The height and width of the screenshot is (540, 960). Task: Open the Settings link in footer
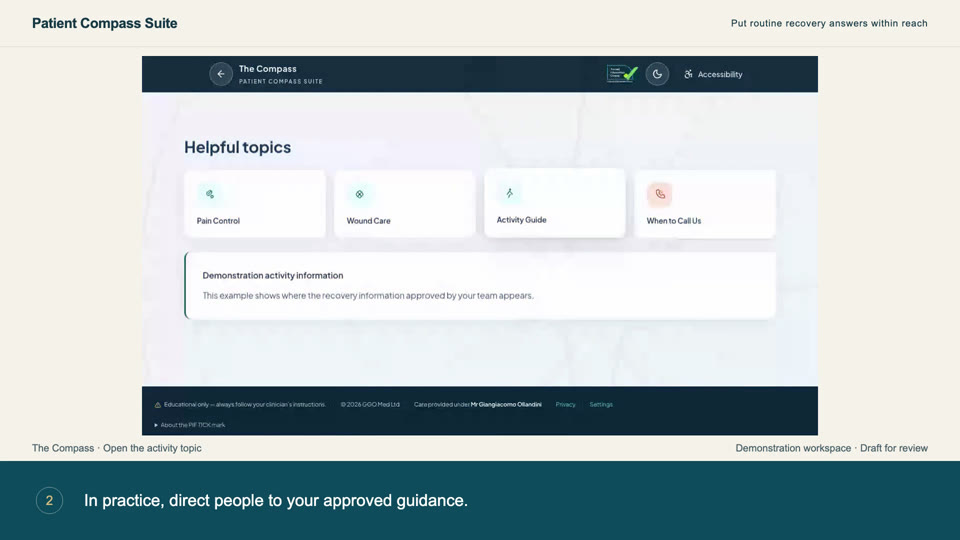coord(601,405)
